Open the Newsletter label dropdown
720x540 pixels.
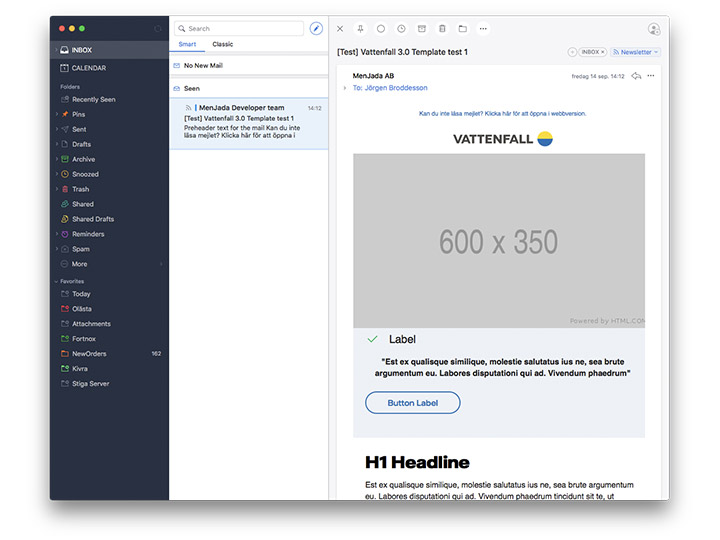click(636, 52)
